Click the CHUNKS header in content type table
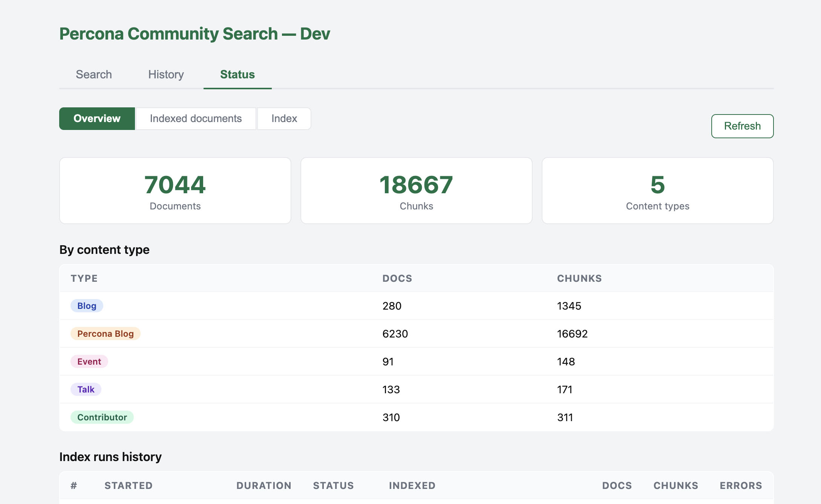Screen dimensions: 821x504 579,278
